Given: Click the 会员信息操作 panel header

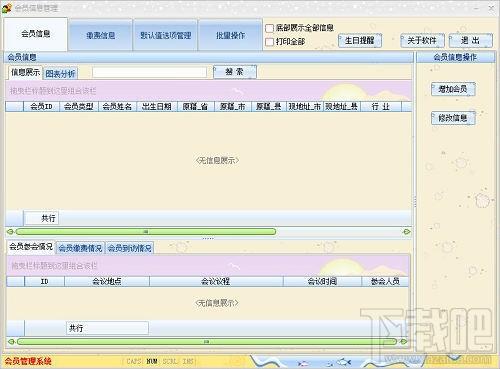Looking at the screenshot, I should [x=455, y=57].
